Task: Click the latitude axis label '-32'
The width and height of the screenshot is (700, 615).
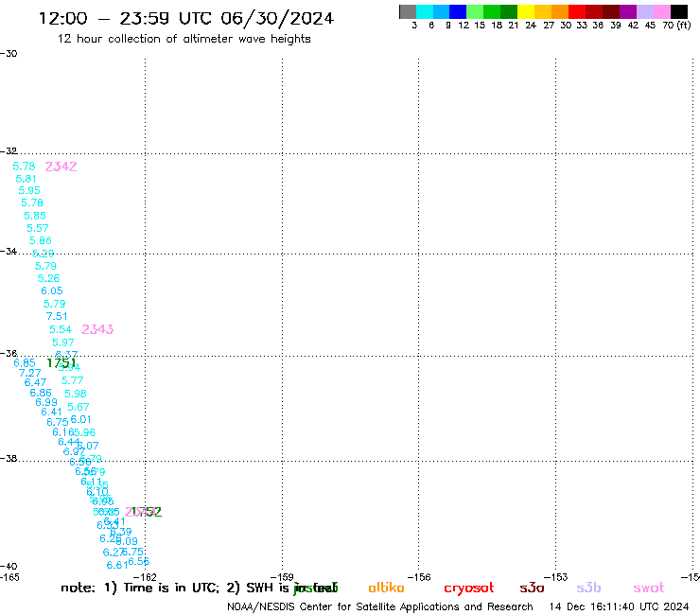Action: 9,151
